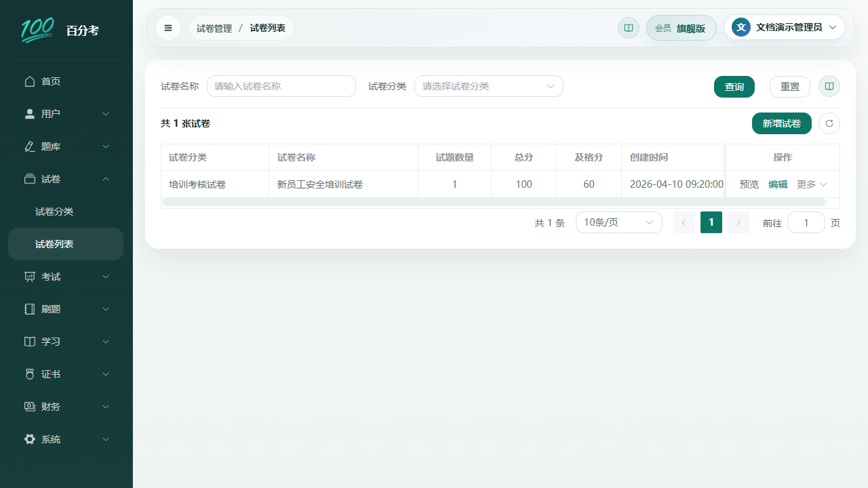Expand the 刷题 menu chevron
The width and height of the screenshot is (868, 488).
pyautogui.click(x=106, y=309)
